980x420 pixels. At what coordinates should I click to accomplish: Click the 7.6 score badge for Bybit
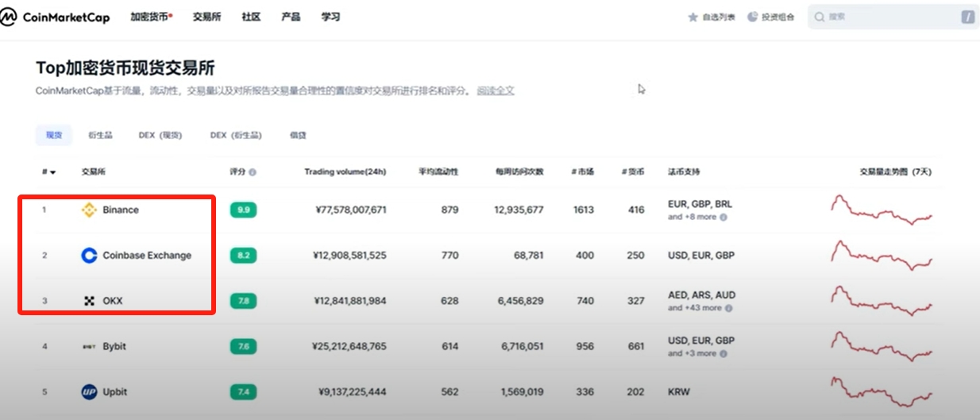click(x=244, y=346)
